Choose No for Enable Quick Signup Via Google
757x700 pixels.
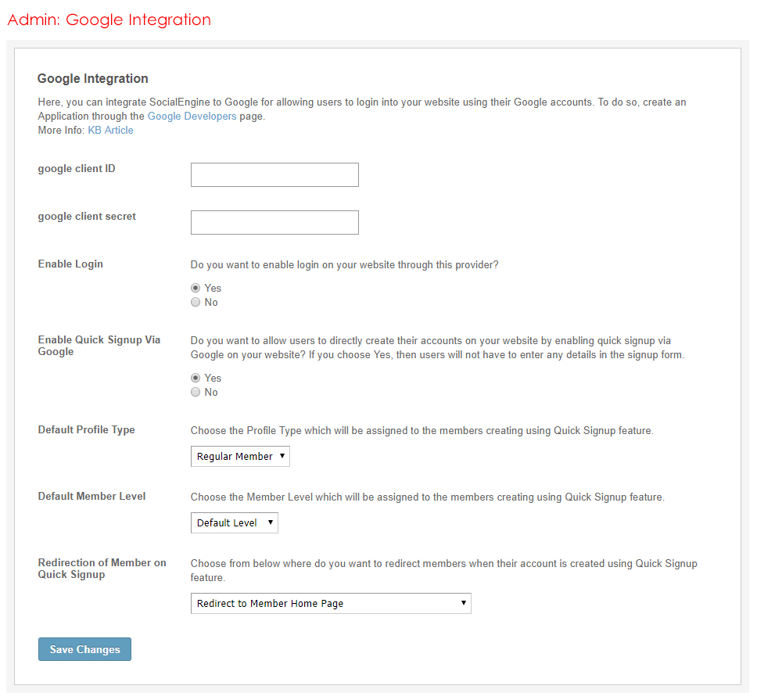coord(196,392)
